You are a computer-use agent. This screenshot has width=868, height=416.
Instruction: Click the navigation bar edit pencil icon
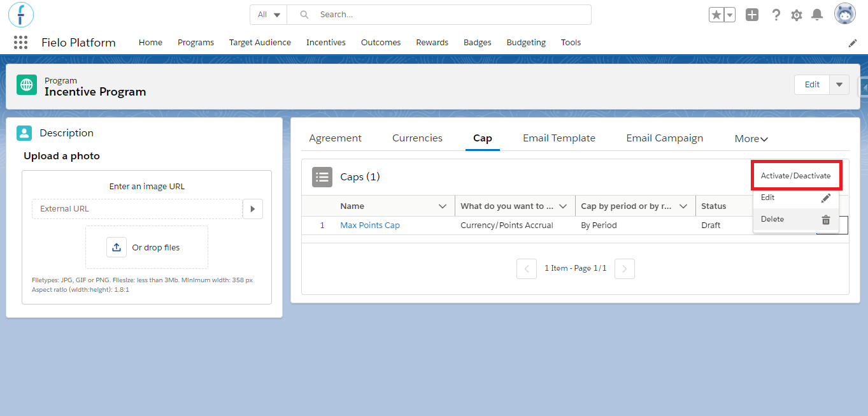[853, 43]
